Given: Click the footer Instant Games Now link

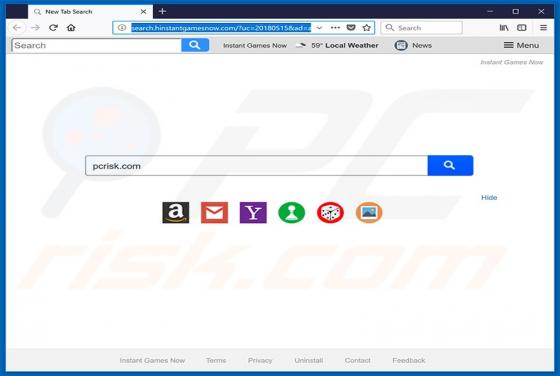Looking at the screenshot, I should coord(152,360).
